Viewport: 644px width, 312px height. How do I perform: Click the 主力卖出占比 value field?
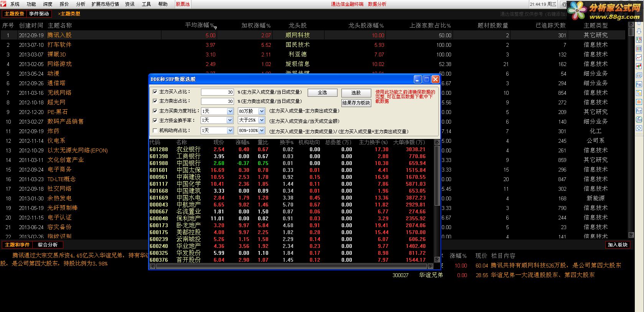pos(217,101)
